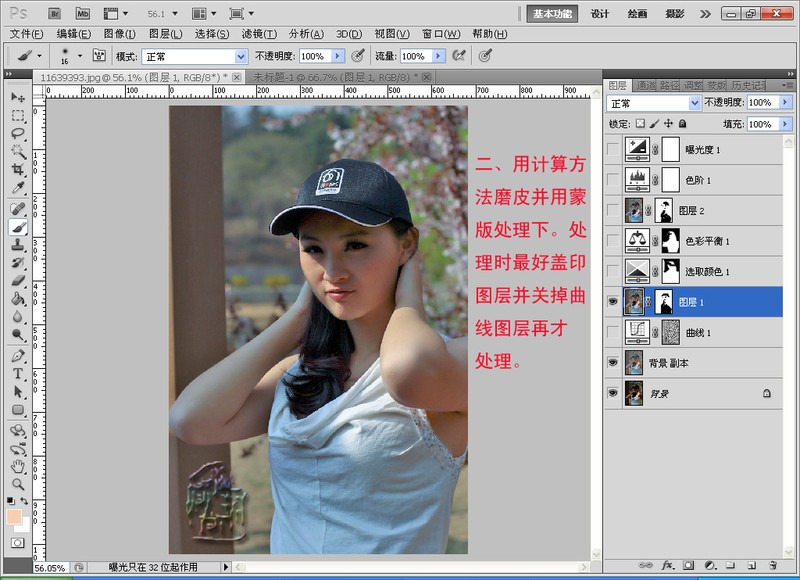
Task: Open layer opacity arrow in Layers panel
Action: tap(785, 103)
